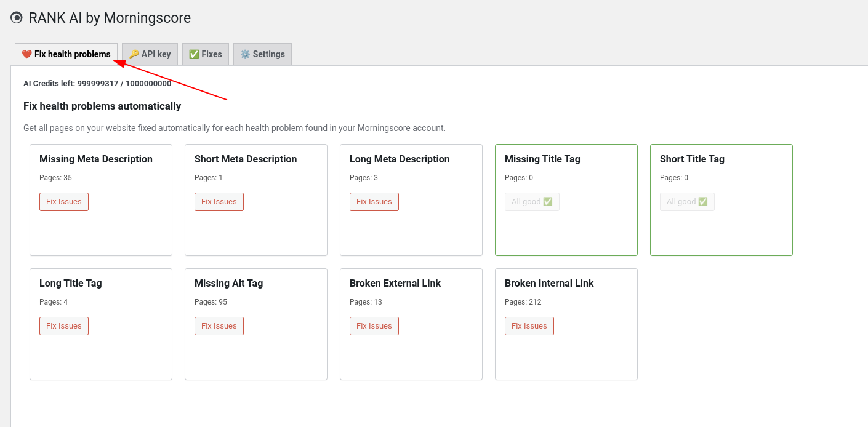Click the Broken External Link card title
The width and height of the screenshot is (868, 427).
[x=395, y=283]
